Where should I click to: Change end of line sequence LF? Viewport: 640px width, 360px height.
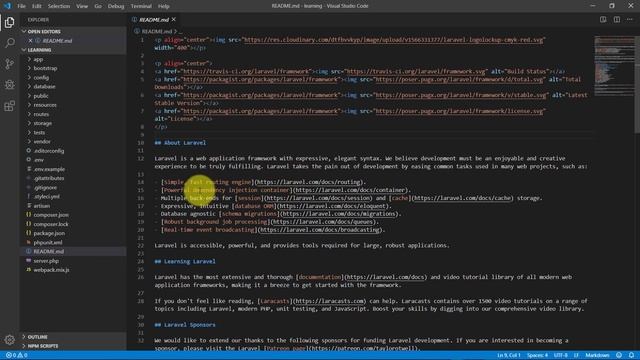click(576, 355)
